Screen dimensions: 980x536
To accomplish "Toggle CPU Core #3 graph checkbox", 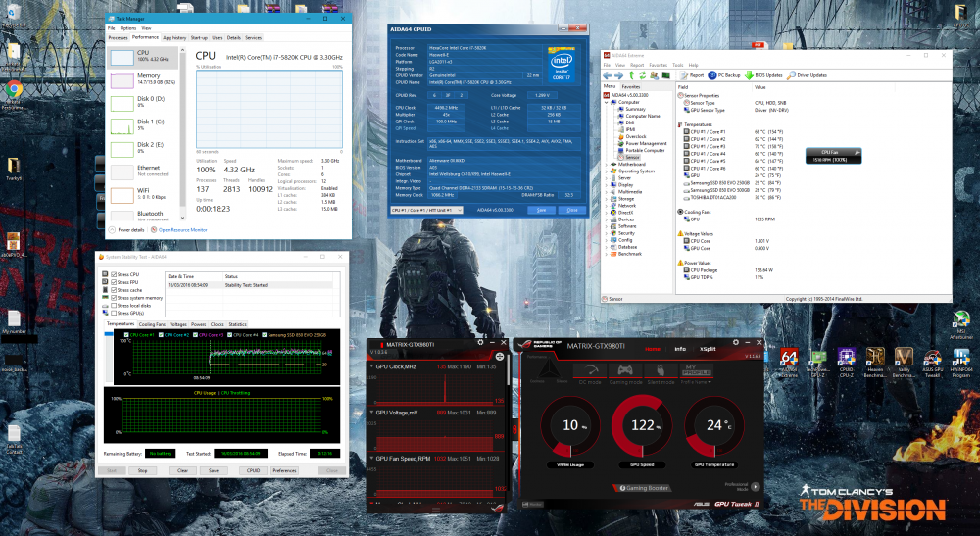I will tap(196, 335).
